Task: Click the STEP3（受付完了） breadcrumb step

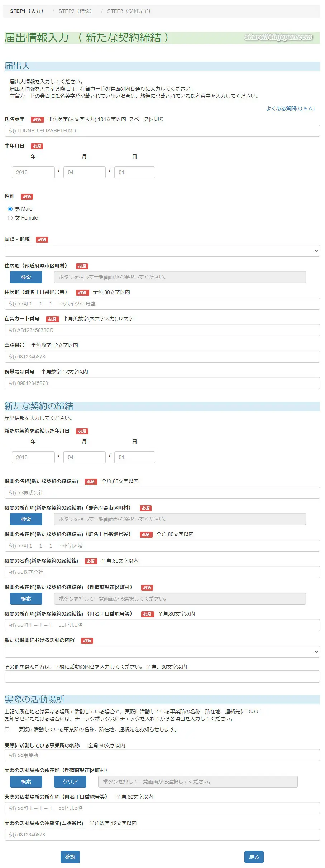Action: [129, 11]
